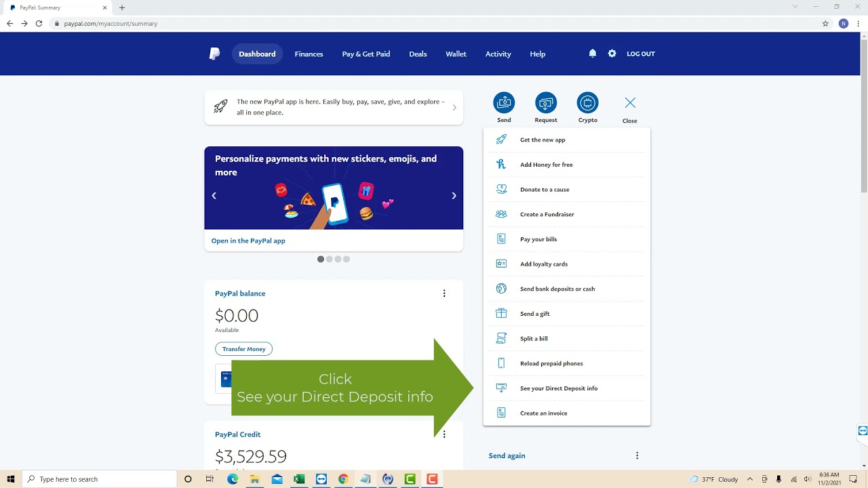The height and width of the screenshot is (488, 868).
Task: Click the Crypto icon
Action: 588,103
